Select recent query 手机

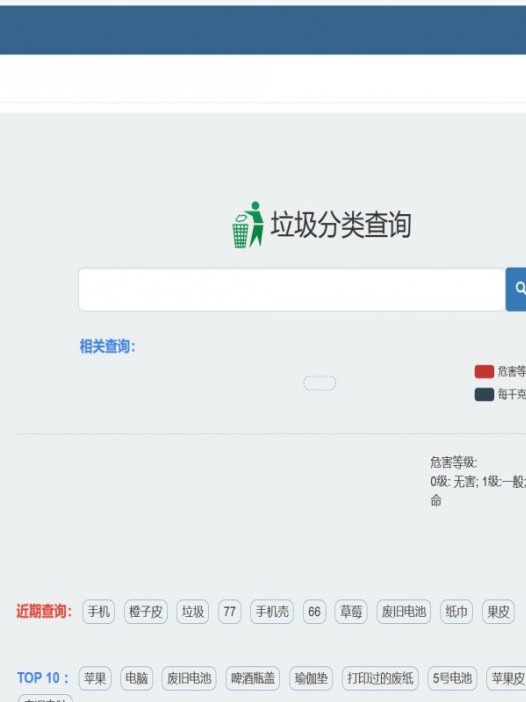click(x=98, y=612)
